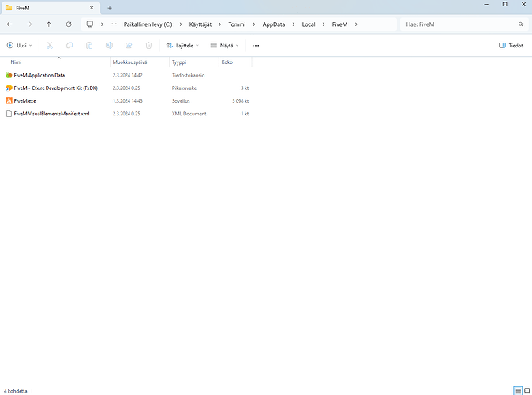Click the Sovellus type cell
The width and height of the screenshot is (532, 395).
pyautogui.click(x=181, y=101)
